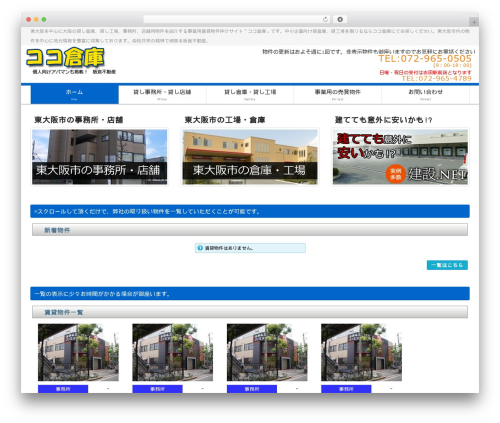The width and height of the screenshot is (500, 423).
Task: Click 事務所 label under second property
Action: (x=157, y=389)
